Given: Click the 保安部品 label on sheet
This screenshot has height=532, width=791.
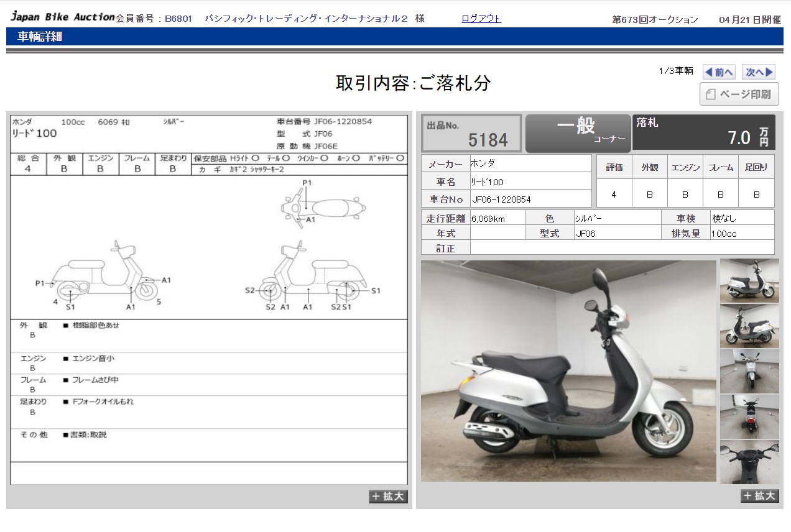Looking at the screenshot, I should tap(210, 158).
